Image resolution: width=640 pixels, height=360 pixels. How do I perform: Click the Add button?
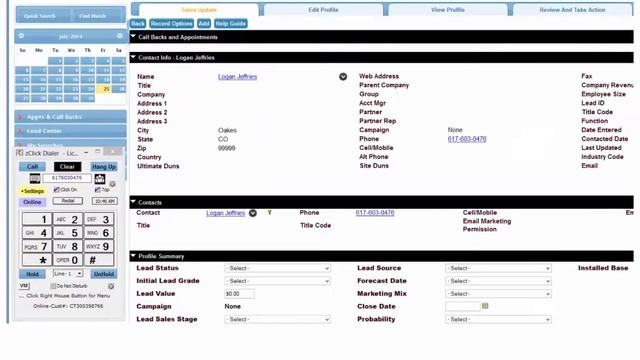(x=204, y=24)
